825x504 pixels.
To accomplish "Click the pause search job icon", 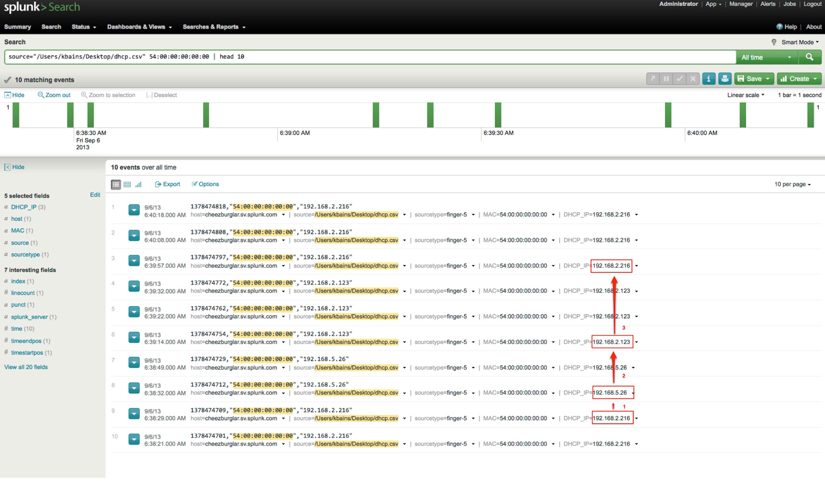I will pyautogui.click(x=666, y=79).
